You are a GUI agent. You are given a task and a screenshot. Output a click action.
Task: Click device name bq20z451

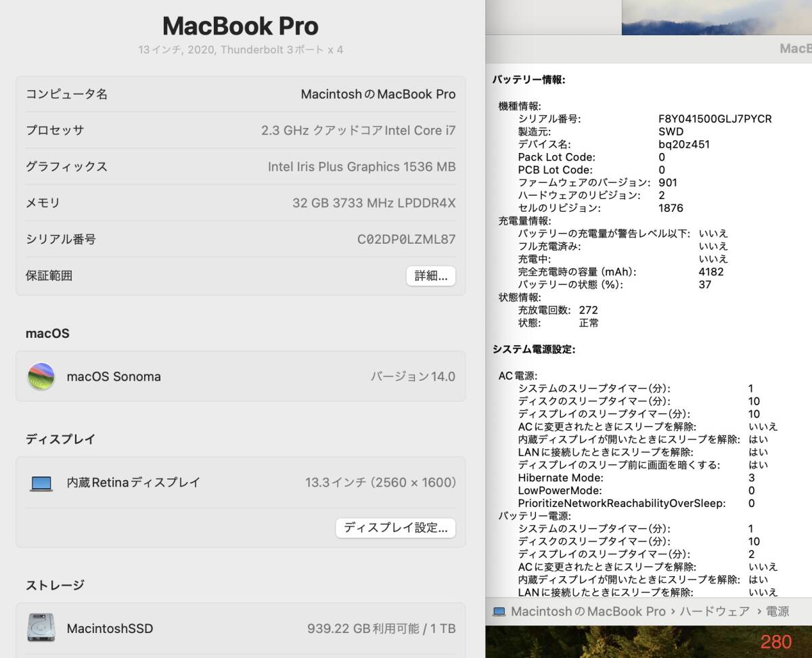[684, 144]
